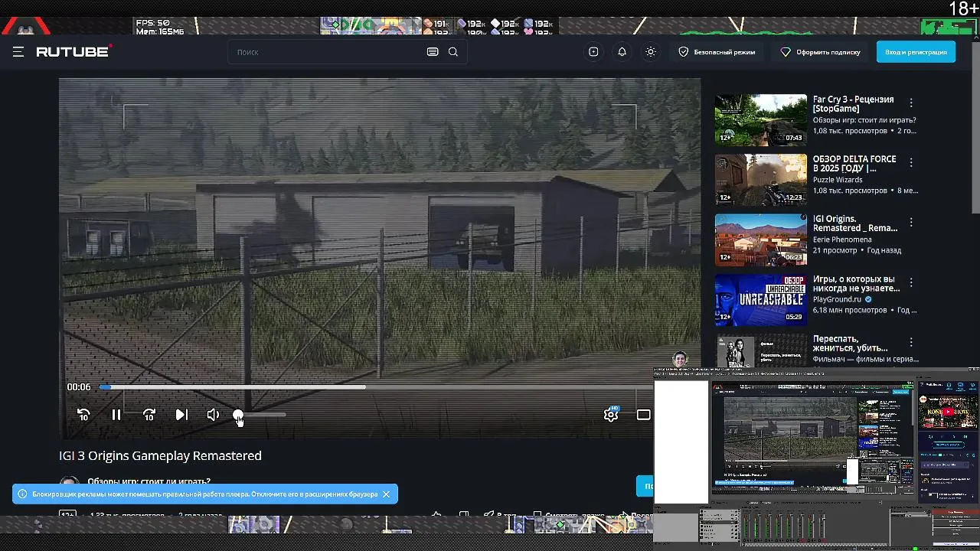Toggle the light/dark theme sun icon
The width and height of the screenshot is (980, 551).
click(x=651, y=52)
